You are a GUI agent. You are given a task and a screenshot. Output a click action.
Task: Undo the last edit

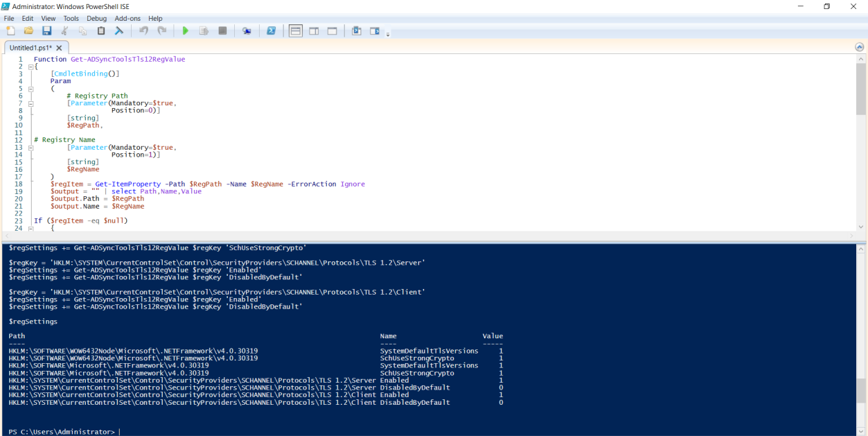(x=144, y=30)
